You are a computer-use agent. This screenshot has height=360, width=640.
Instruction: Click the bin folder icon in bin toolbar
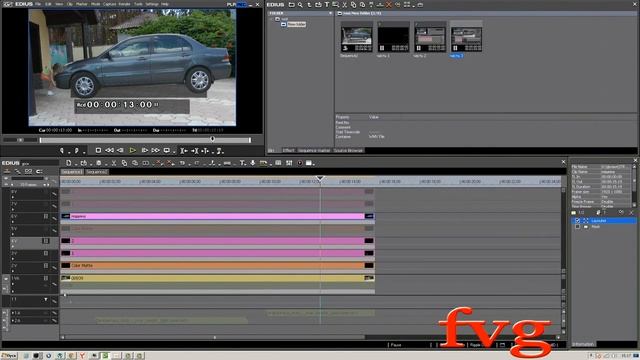(x=291, y=5)
